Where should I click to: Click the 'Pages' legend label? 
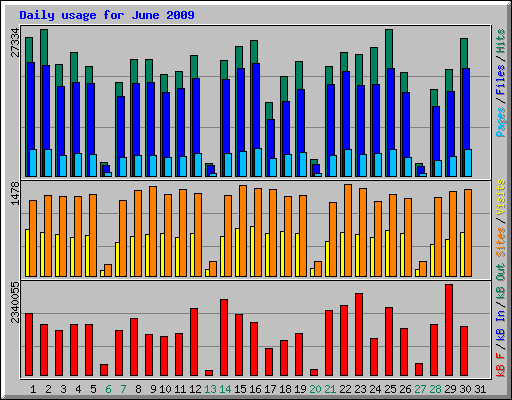(500, 122)
